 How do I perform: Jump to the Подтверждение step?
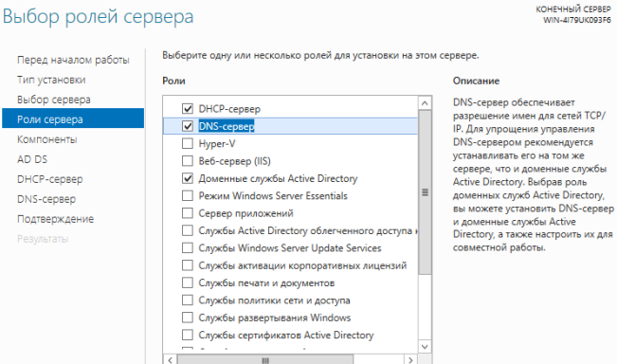[56, 219]
